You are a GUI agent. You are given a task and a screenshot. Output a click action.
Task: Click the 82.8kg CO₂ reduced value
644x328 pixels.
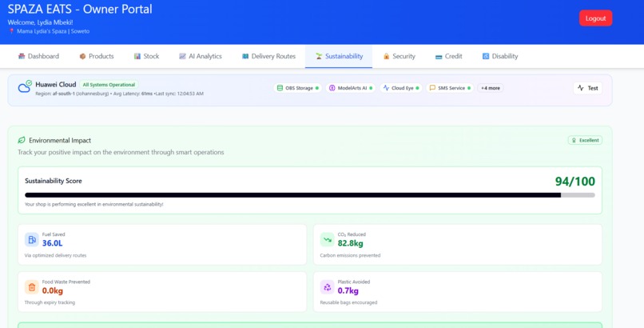point(350,243)
